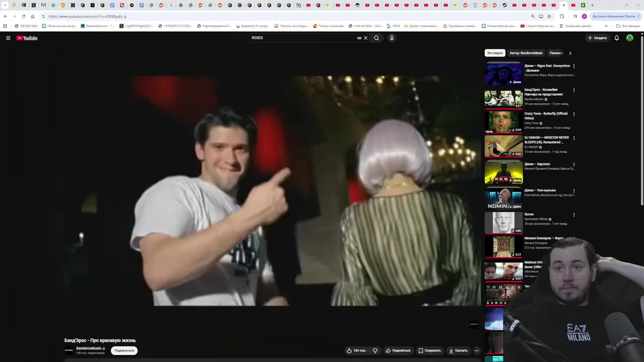Click the Джем – Европоп title
The height and width of the screenshot is (362, 644).
[537, 164]
